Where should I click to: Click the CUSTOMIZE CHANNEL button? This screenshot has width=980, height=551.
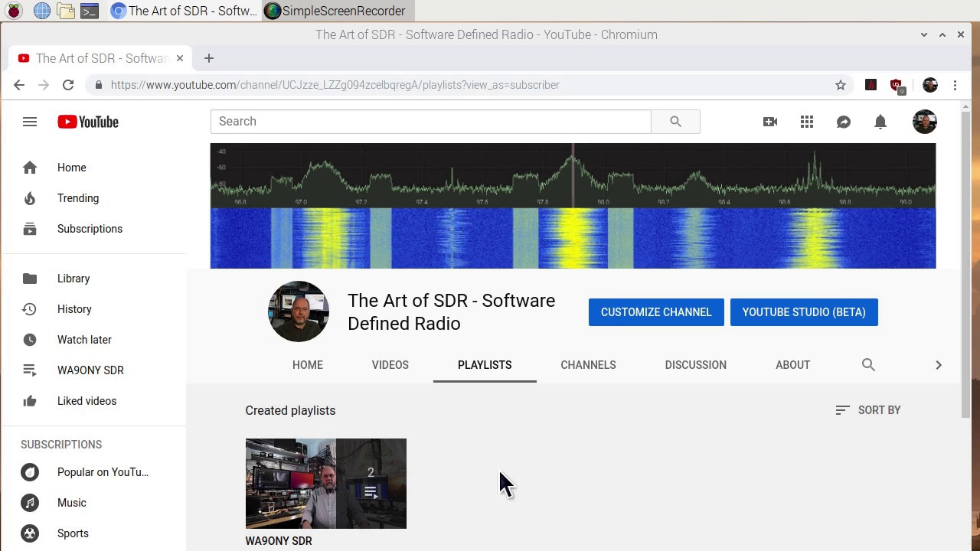tap(656, 312)
